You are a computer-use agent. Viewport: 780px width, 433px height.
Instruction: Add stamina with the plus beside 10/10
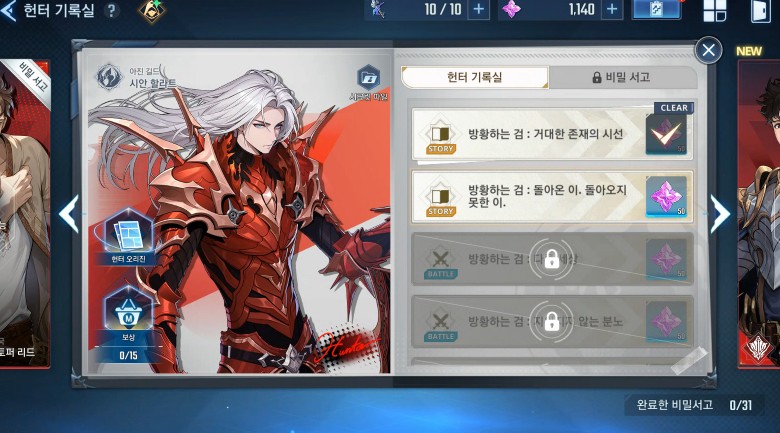(x=478, y=9)
